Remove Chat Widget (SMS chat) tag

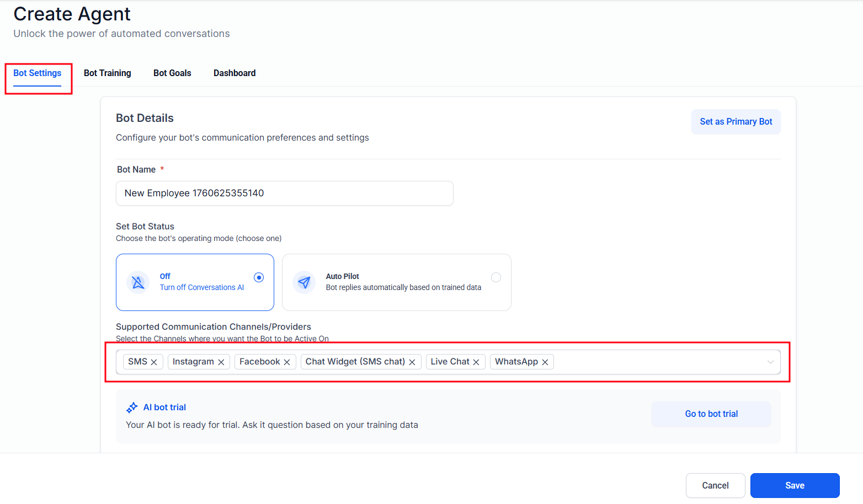click(412, 362)
